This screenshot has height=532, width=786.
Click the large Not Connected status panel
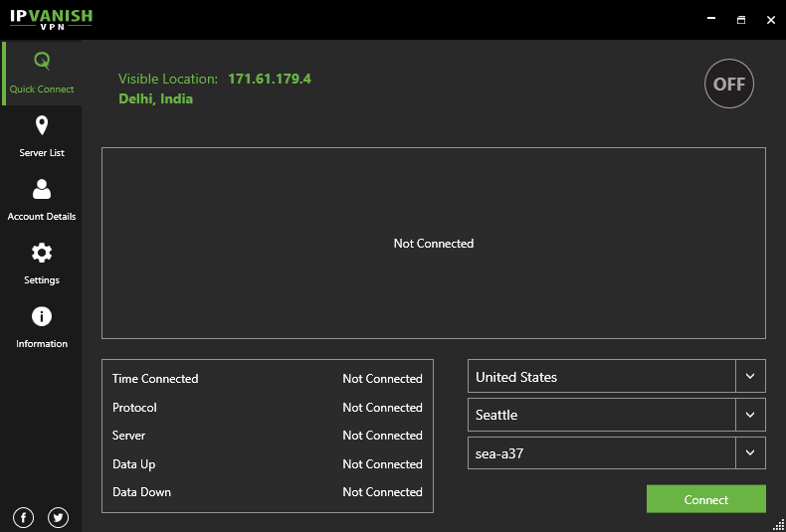434,244
